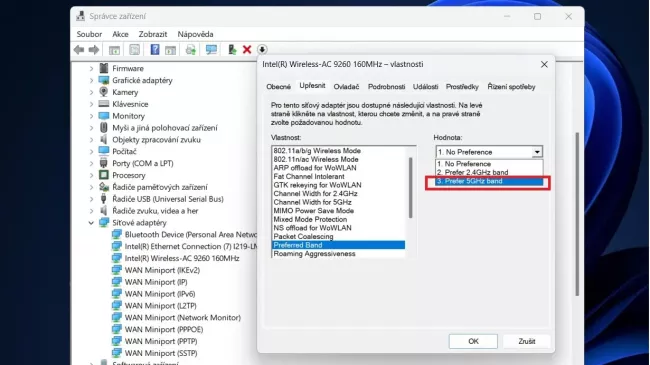
Task: Close the adapter properties dialog
Action: click(544, 64)
